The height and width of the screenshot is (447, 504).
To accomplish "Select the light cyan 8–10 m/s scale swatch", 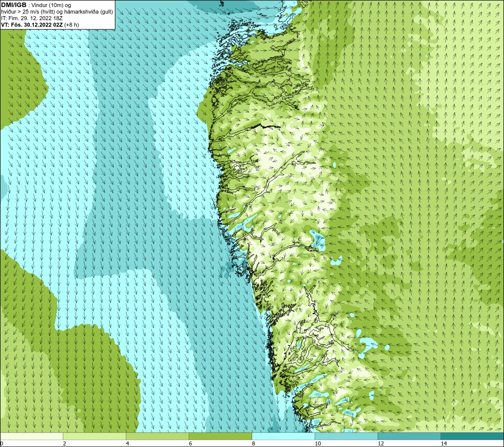I will coord(283,436).
